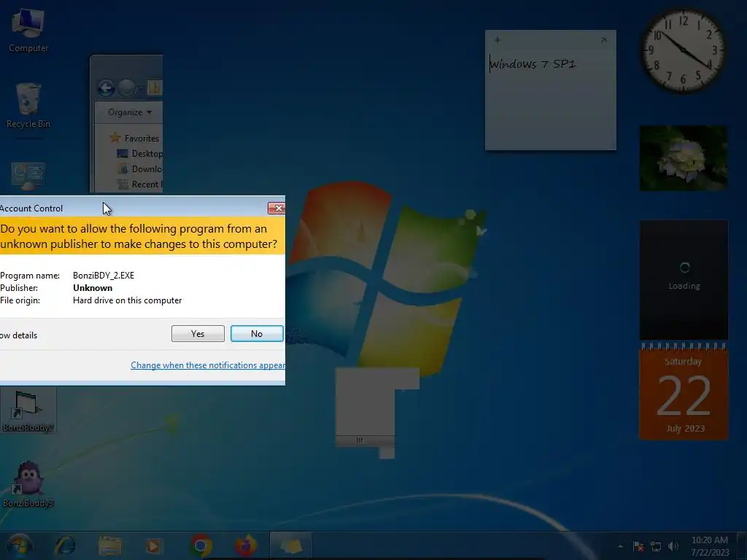This screenshot has height=560, width=747.
Task: Click into the 'Windows 7 SP1' sticky note text
Action: coord(533,64)
